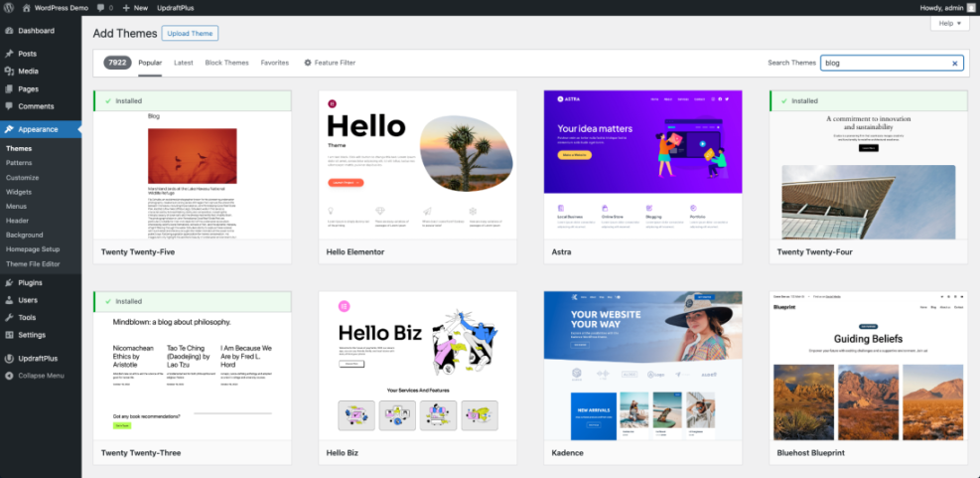Open the Widgets submenu item
980x478 pixels.
tap(19, 192)
